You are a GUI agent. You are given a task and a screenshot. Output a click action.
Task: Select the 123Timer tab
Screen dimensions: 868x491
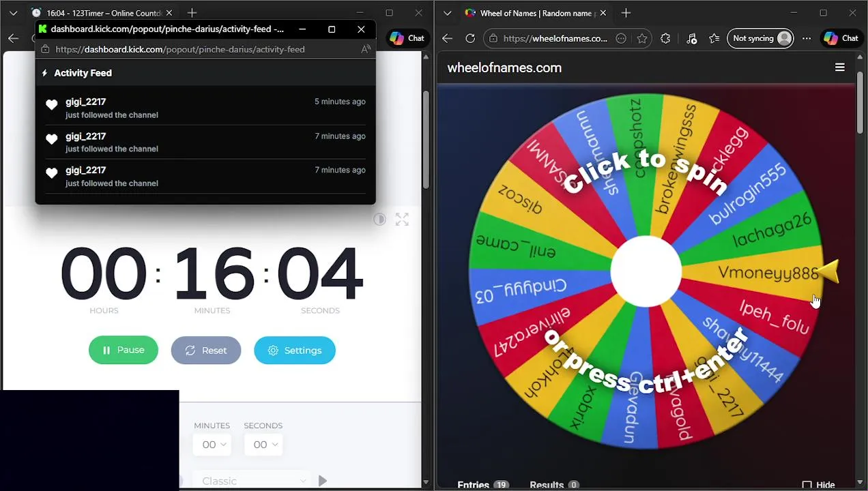coord(102,13)
